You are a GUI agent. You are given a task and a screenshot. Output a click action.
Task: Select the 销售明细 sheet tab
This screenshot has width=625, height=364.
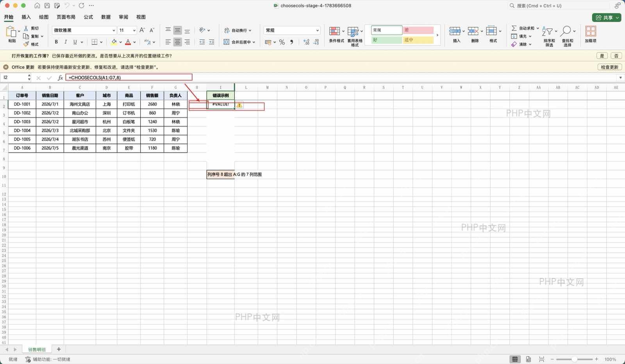(x=37, y=350)
